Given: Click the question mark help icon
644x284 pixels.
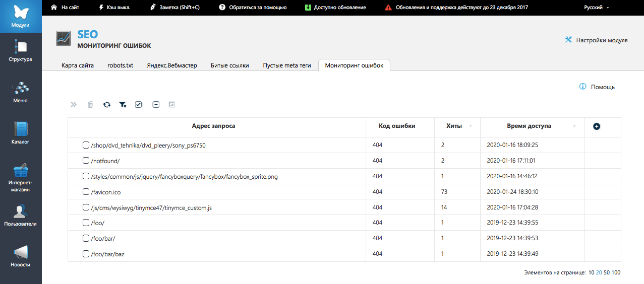Looking at the screenshot, I should [x=222, y=8].
